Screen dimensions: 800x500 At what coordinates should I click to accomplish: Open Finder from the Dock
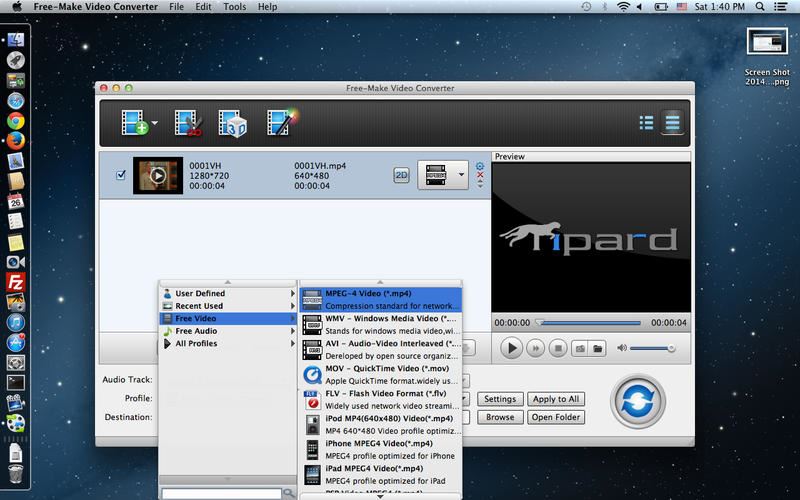tap(16, 40)
